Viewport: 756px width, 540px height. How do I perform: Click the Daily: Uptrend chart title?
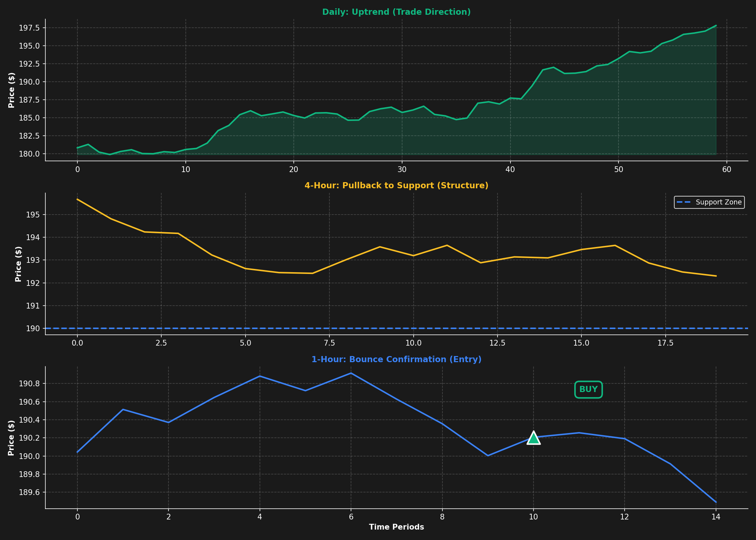396,12
